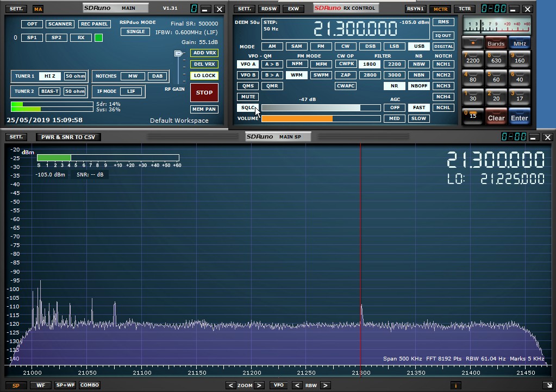Click the 21.300.000 frequency display in RX Control
This screenshot has width=556, height=392.
pos(355,29)
